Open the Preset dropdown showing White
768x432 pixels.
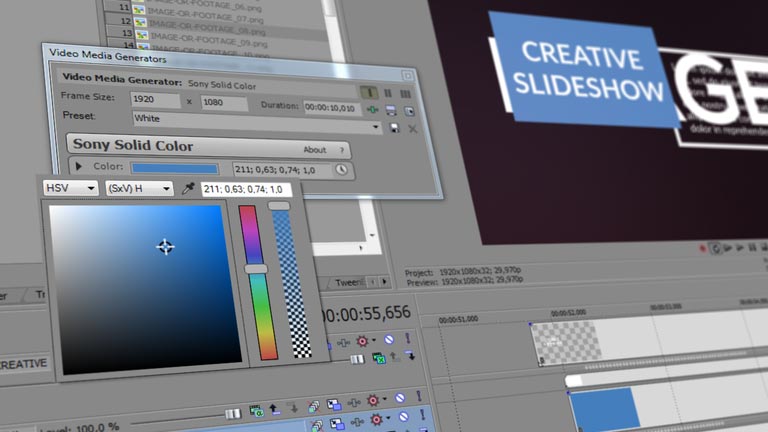click(x=376, y=127)
